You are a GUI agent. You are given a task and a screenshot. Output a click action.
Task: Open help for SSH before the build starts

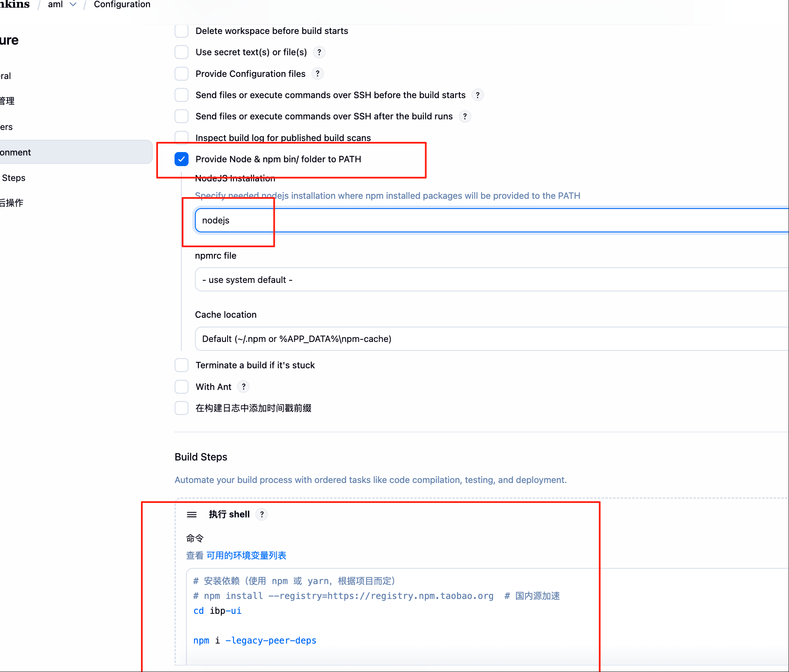click(x=478, y=95)
